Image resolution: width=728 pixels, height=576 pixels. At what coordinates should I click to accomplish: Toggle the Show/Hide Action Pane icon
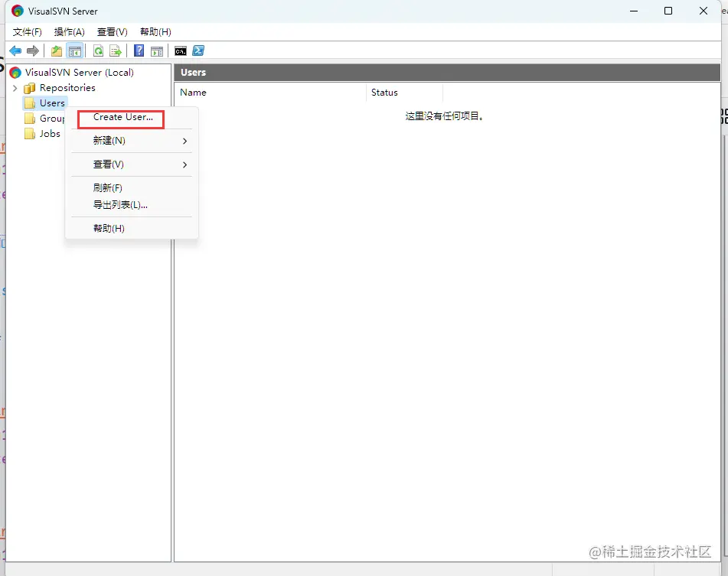pos(157,51)
